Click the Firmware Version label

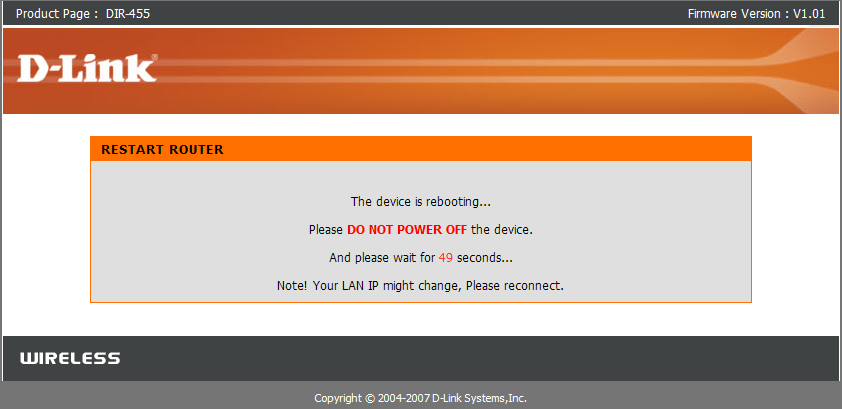click(x=738, y=14)
